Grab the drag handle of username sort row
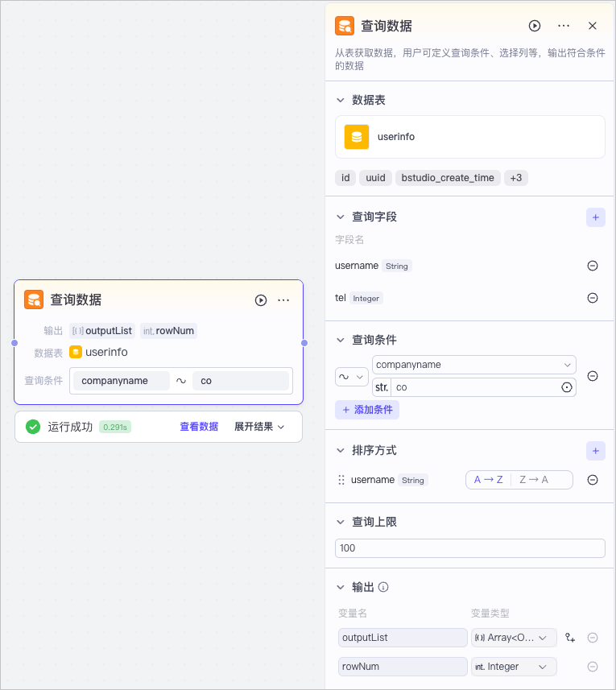Screen dimensions: 616x690 click(x=341, y=480)
